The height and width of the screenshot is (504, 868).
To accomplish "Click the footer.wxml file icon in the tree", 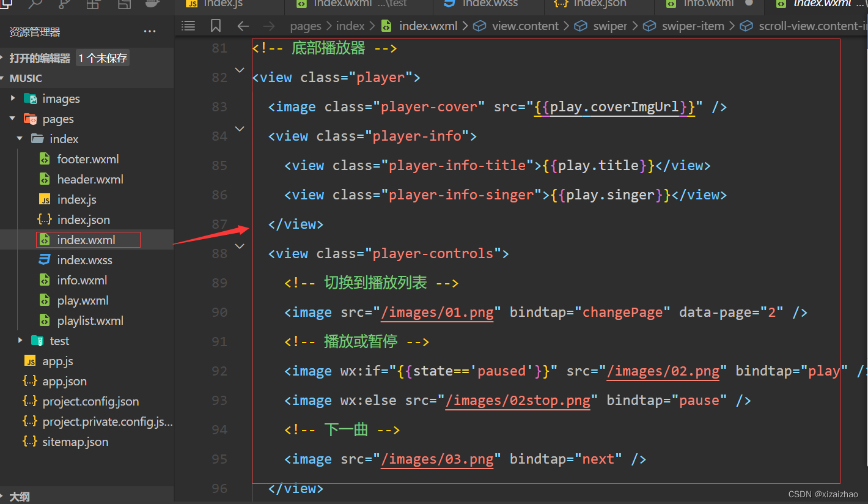I will pos(45,159).
